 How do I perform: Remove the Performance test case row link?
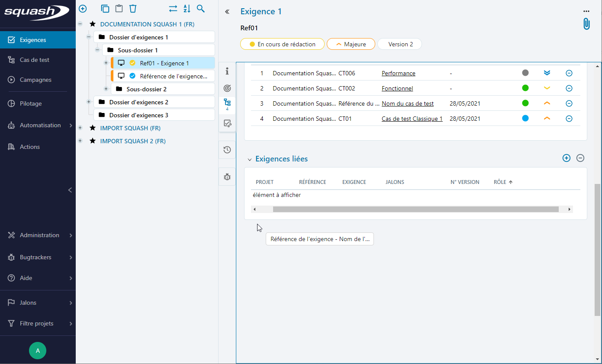click(569, 73)
